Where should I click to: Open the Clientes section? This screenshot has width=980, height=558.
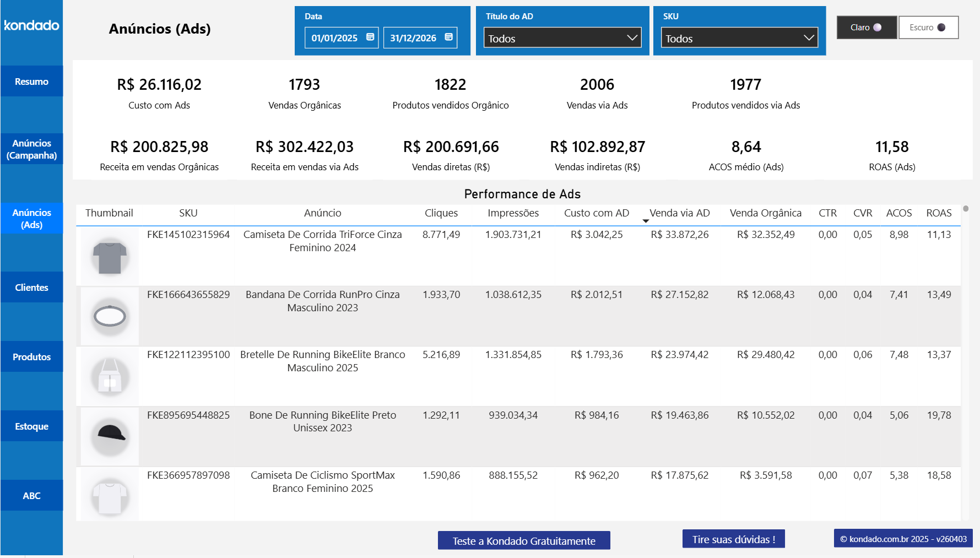coord(31,287)
